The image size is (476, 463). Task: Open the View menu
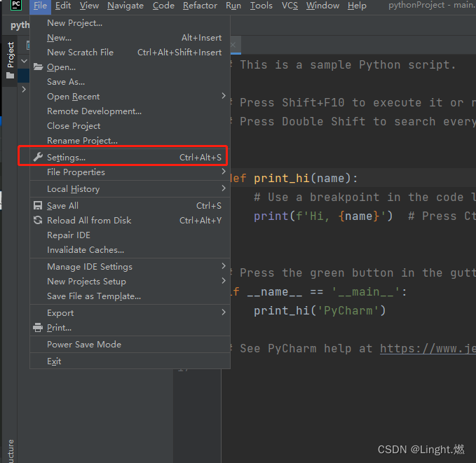pos(89,6)
